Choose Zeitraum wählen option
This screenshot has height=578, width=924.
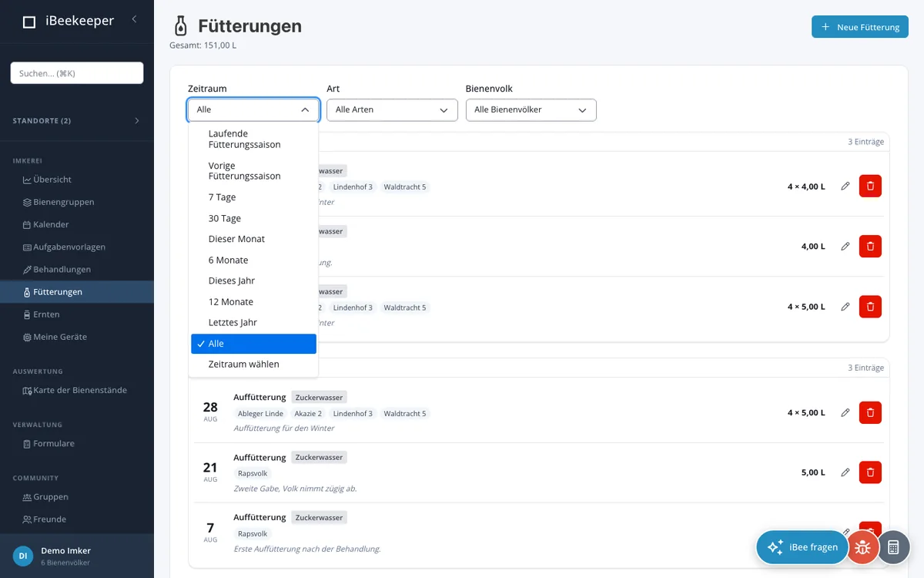[253, 364]
